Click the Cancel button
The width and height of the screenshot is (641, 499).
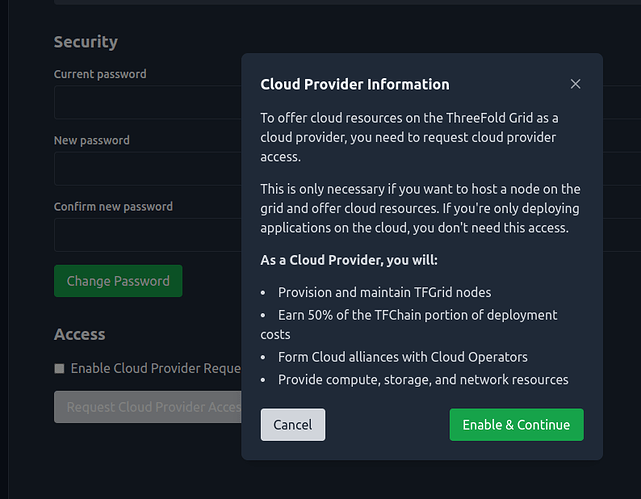click(x=293, y=425)
